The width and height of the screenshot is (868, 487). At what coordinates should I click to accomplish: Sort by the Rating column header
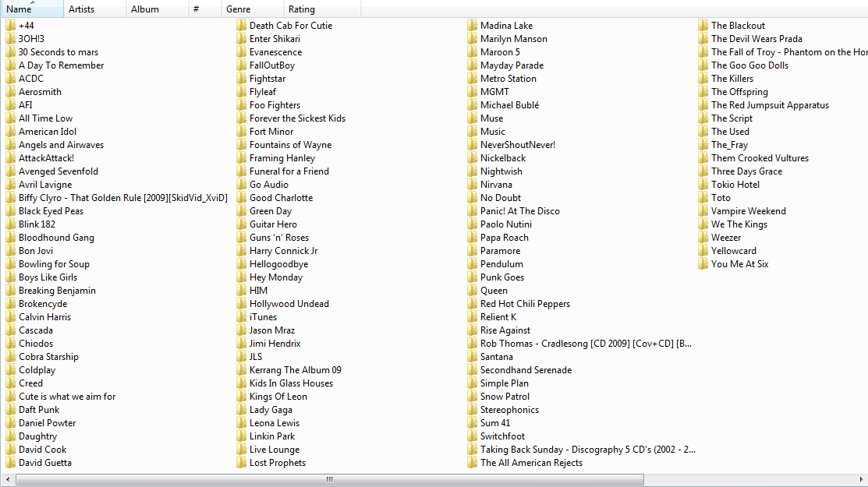tap(322, 9)
